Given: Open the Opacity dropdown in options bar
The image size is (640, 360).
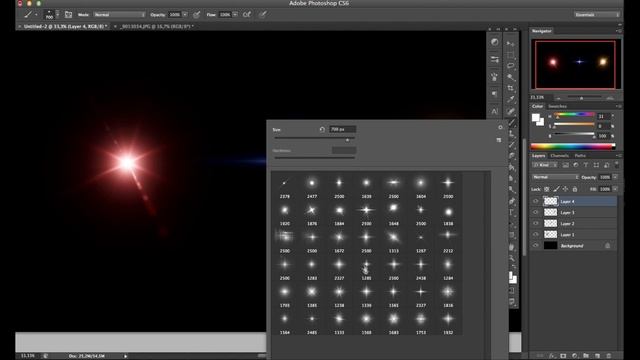Looking at the screenshot, I should [185, 15].
